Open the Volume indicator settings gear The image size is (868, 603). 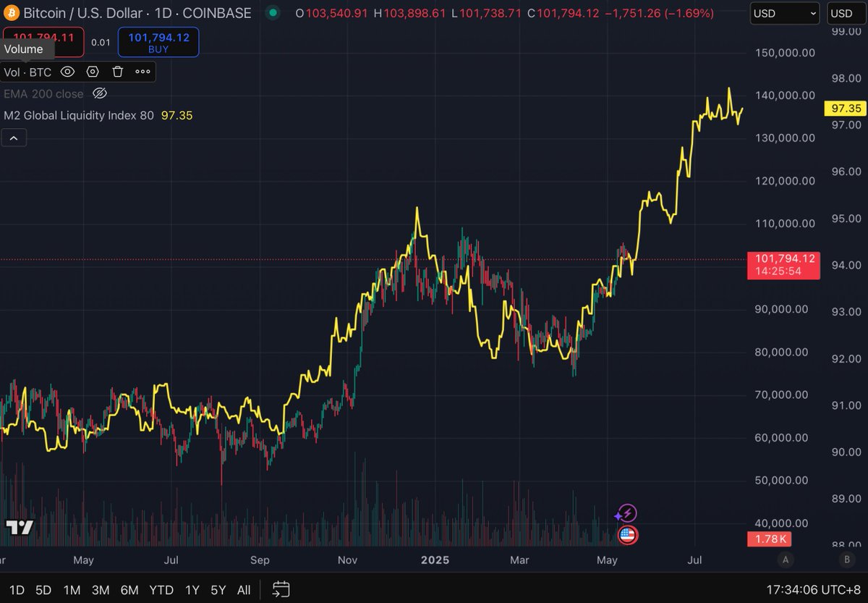click(x=93, y=72)
